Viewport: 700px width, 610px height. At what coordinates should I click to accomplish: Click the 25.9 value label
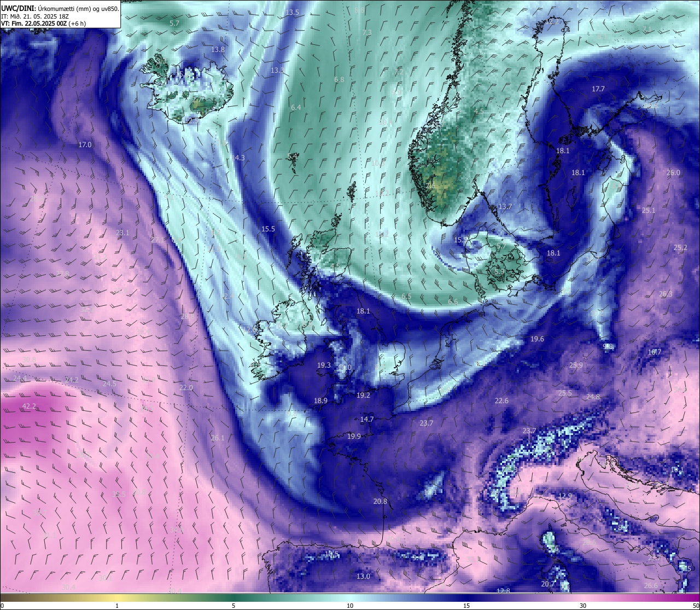[576, 365]
